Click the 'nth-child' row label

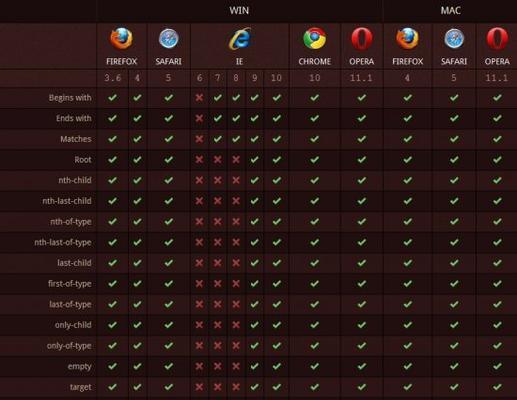[75, 180]
